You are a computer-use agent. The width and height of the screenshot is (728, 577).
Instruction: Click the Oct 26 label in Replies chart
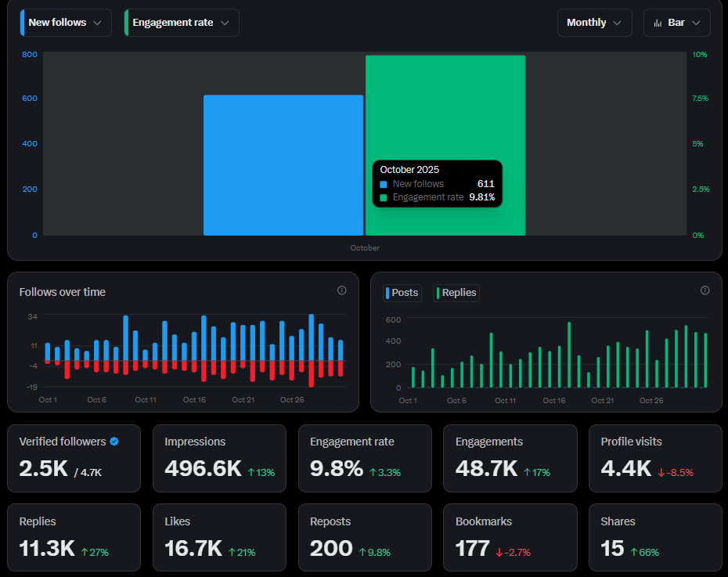651,401
